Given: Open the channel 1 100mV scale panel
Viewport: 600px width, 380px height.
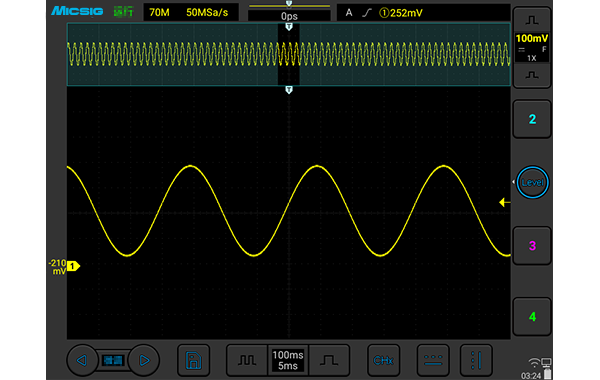Looking at the screenshot, I should [532, 47].
